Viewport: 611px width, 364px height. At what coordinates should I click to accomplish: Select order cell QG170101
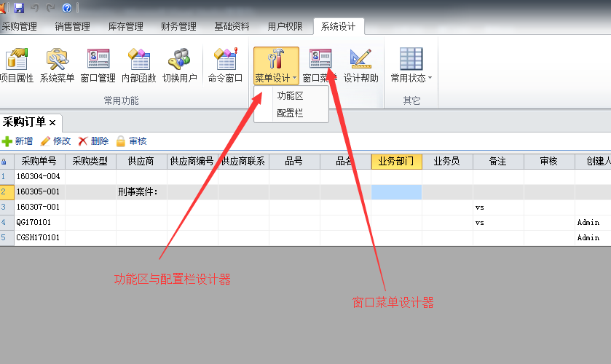point(39,222)
